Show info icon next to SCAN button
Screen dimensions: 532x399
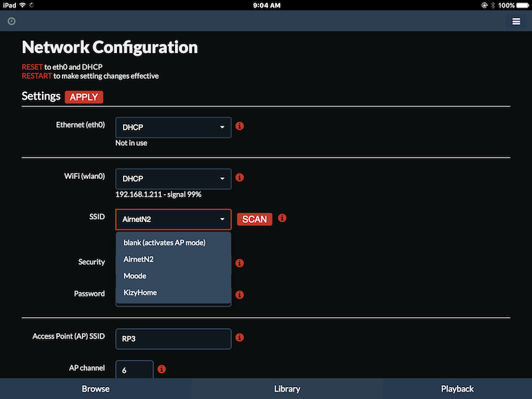(282, 218)
